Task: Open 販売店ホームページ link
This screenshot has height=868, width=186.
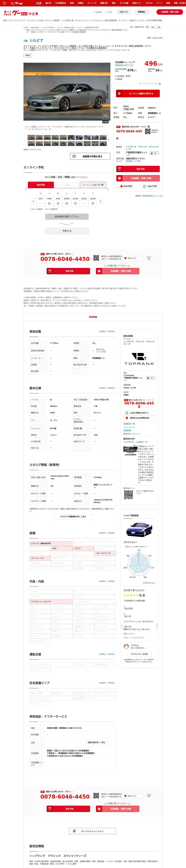Action: (132, 434)
